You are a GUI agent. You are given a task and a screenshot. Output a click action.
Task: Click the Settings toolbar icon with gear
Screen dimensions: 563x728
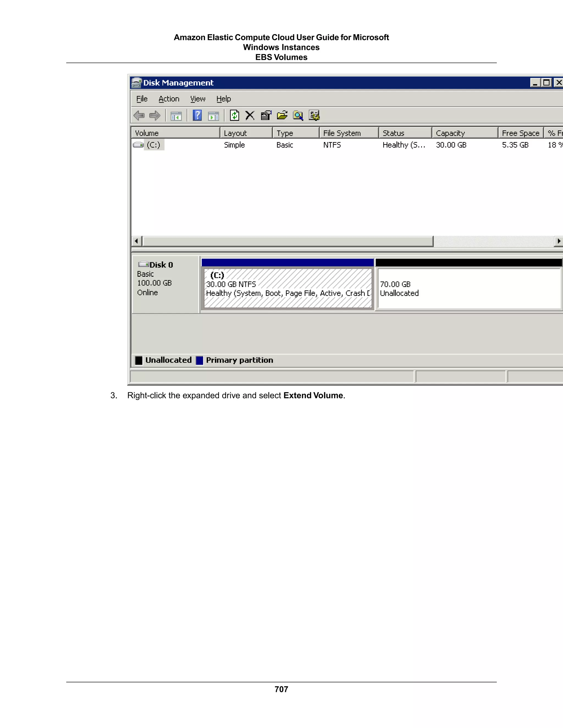click(x=314, y=116)
